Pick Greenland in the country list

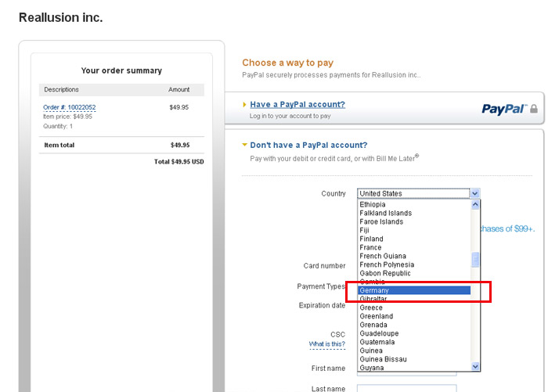414,316
